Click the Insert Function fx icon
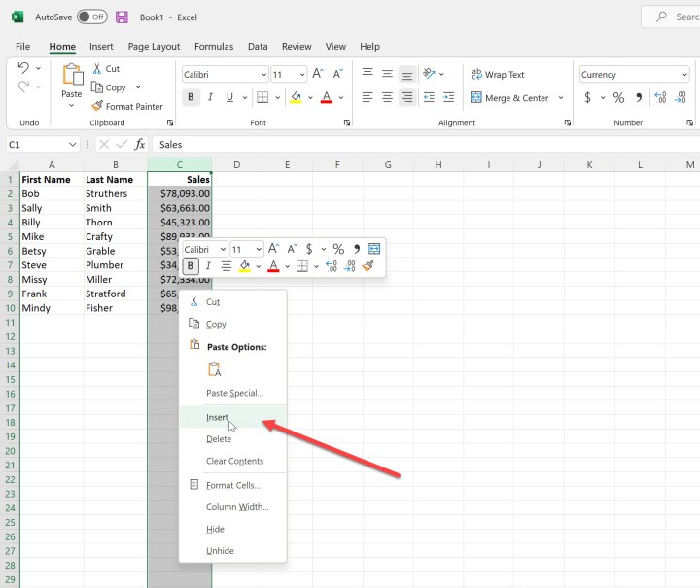The height and width of the screenshot is (588, 700). (140, 144)
